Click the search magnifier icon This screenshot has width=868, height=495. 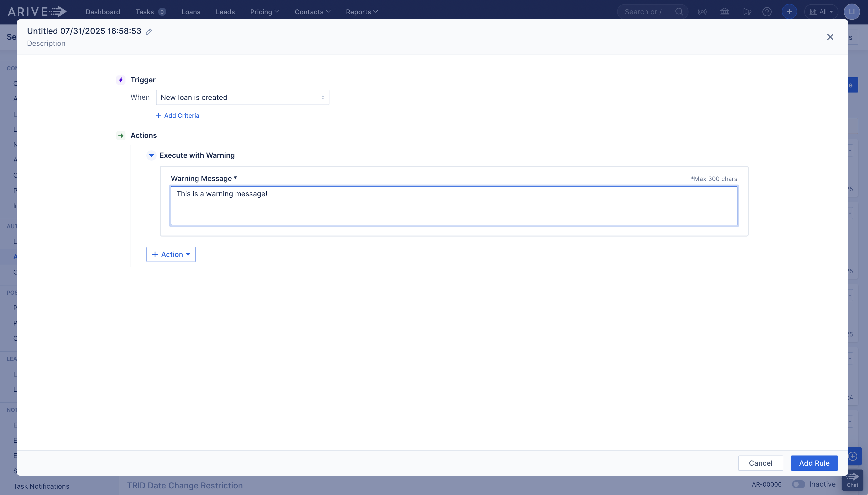(x=679, y=12)
